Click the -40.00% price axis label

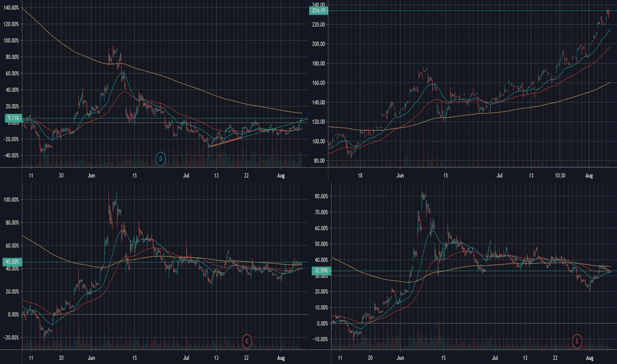[x=11, y=156]
